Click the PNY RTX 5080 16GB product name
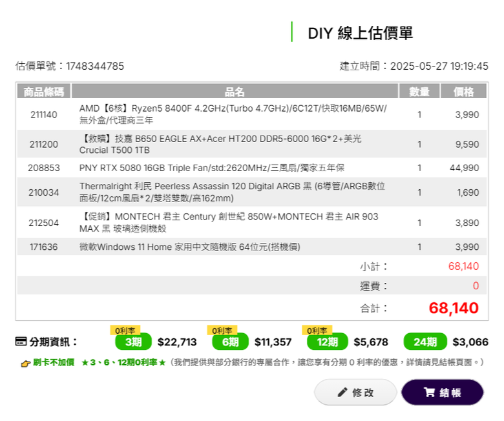This screenshot has height=421, width=504. click(212, 168)
